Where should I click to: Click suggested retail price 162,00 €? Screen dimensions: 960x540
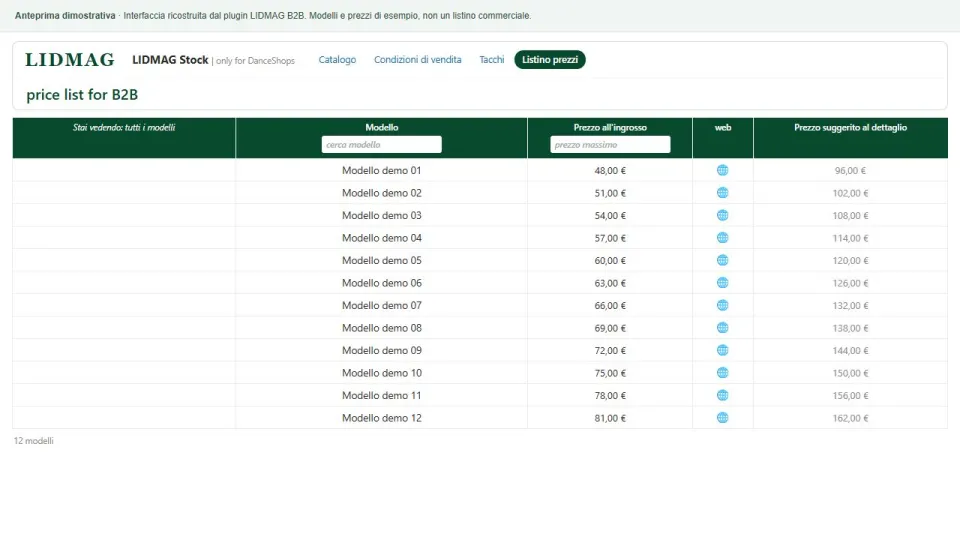pos(850,418)
